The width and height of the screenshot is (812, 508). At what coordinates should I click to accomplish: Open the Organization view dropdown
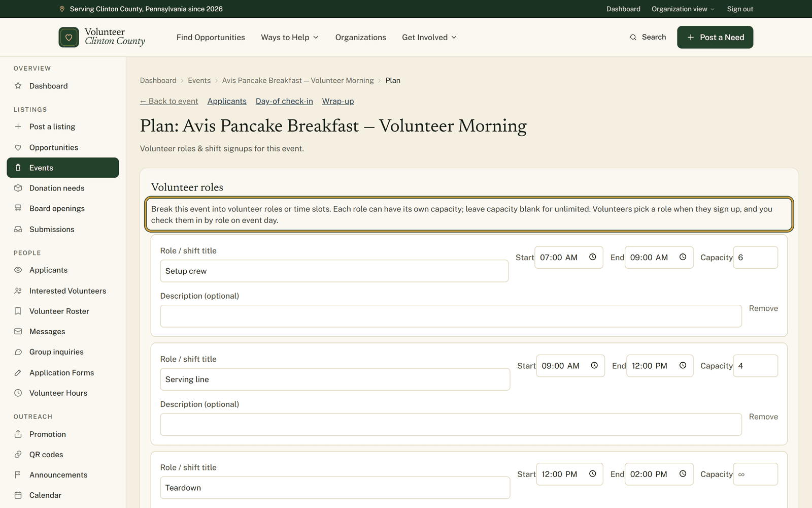click(x=683, y=9)
